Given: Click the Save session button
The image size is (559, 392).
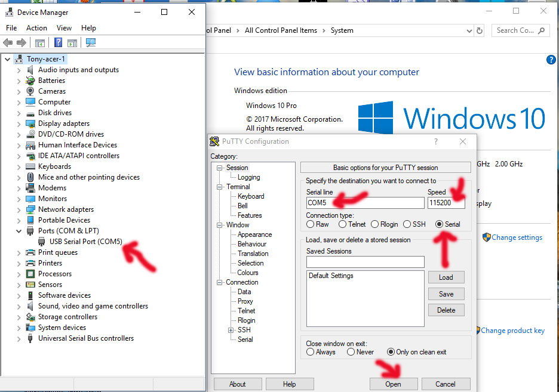Looking at the screenshot, I should 446,294.
